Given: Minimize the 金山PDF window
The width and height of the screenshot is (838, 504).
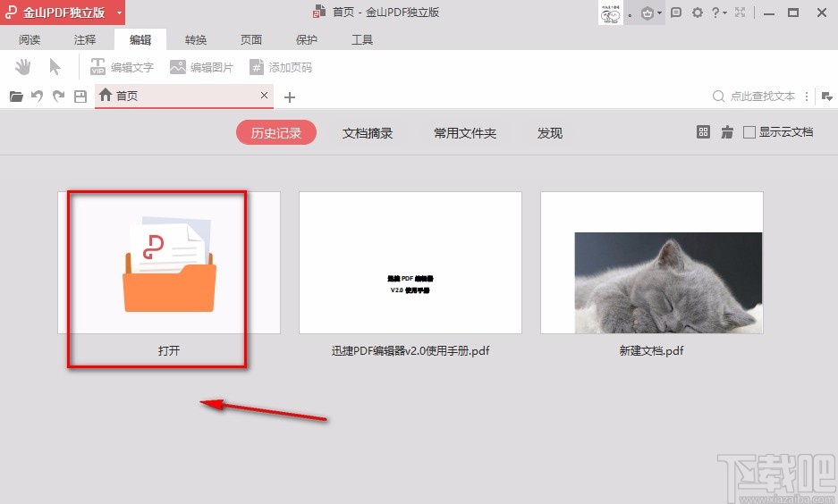Looking at the screenshot, I should tap(769, 13).
